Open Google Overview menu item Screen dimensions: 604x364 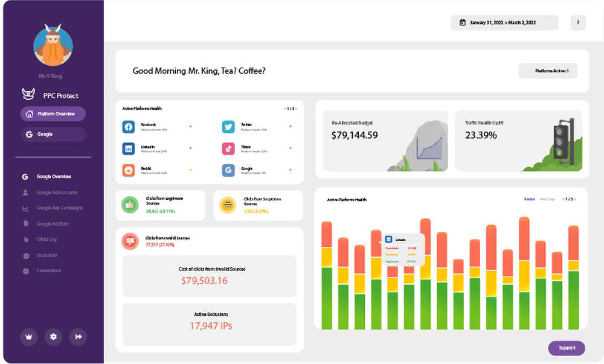(x=54, y=177)
